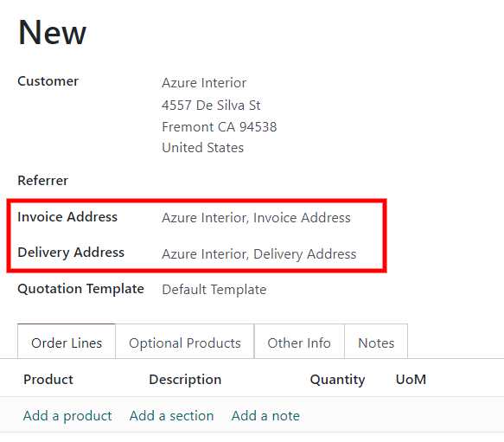Click the UoM column header
The height and width of the screenshot is (442, 504).
point(411,379)
